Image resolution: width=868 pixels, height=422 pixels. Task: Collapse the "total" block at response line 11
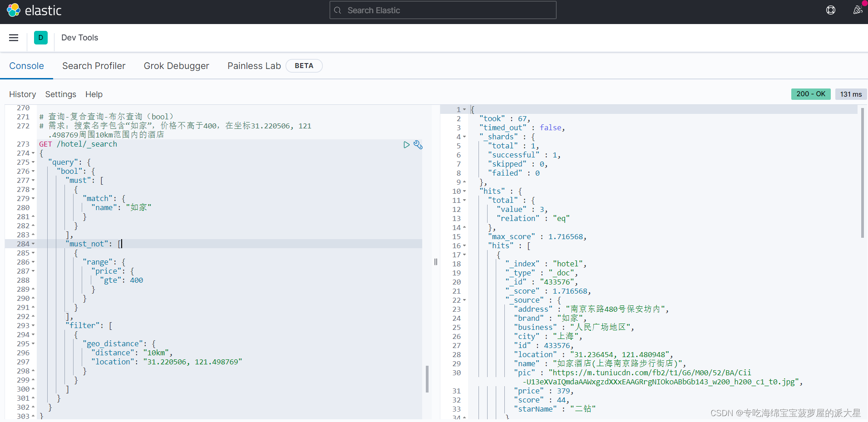tap(464, 201)
